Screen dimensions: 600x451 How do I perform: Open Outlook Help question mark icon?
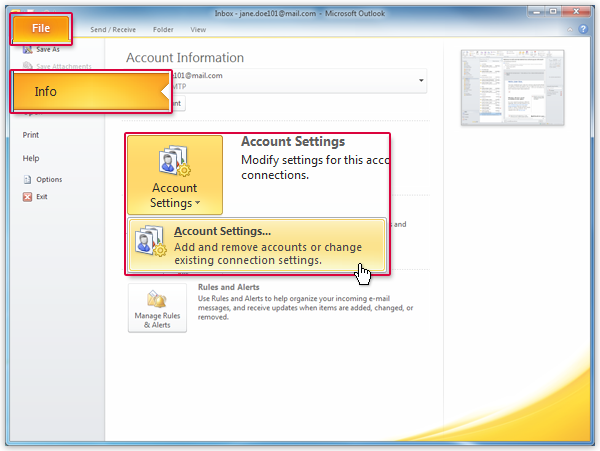[583, 30]
